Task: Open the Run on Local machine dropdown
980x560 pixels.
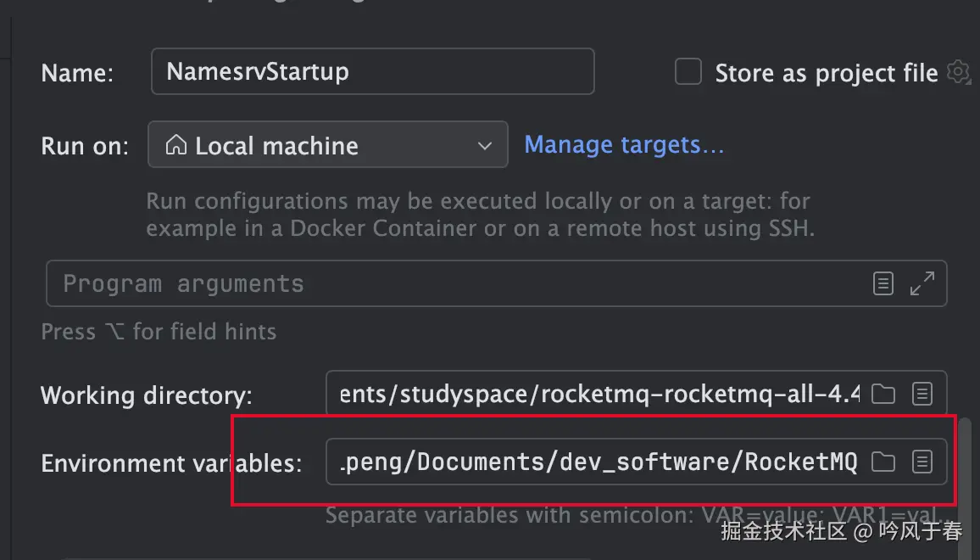Action: point(327,145)
